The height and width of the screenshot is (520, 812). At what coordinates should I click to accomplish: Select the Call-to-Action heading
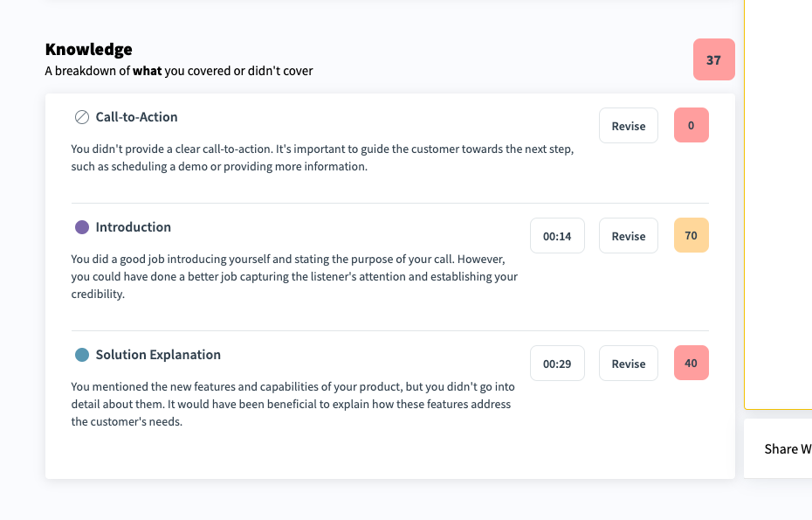(x=136, y=117)
